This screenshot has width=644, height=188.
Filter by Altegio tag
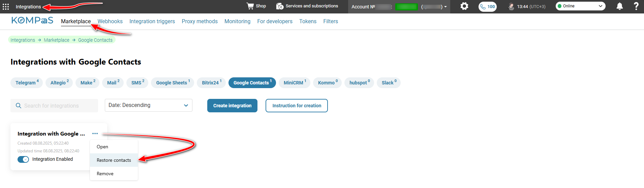59,83
